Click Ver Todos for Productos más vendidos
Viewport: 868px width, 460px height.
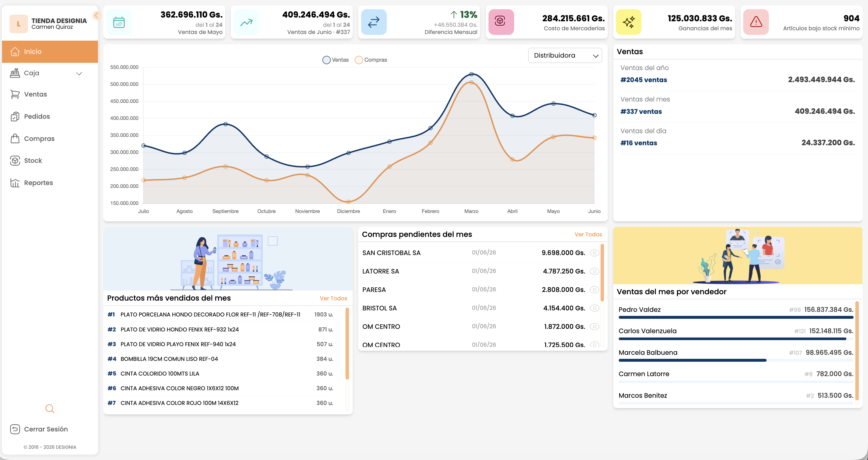click(333, 298)
